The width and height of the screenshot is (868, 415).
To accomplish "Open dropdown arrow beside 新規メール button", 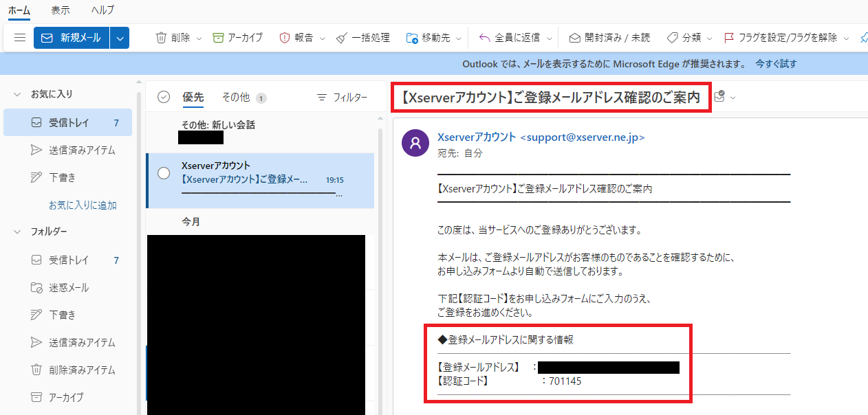I will (120, 38).
